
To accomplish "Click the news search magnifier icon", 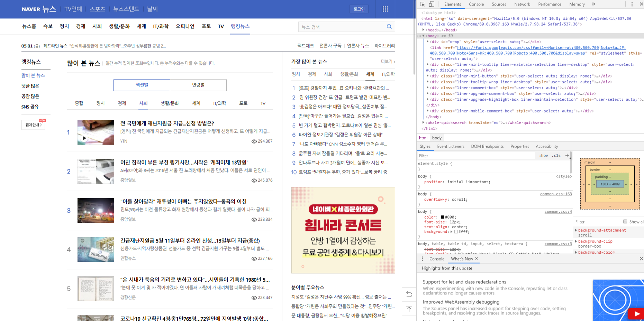I will coord(389,27).
